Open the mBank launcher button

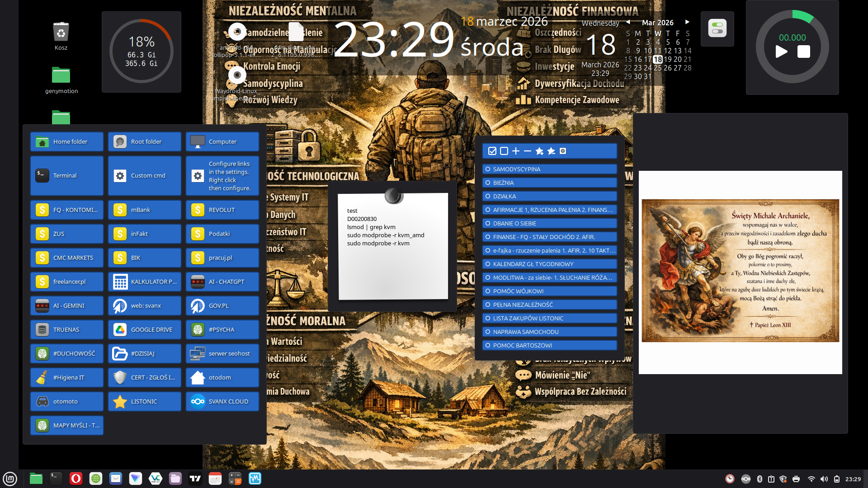click(144, 210)
